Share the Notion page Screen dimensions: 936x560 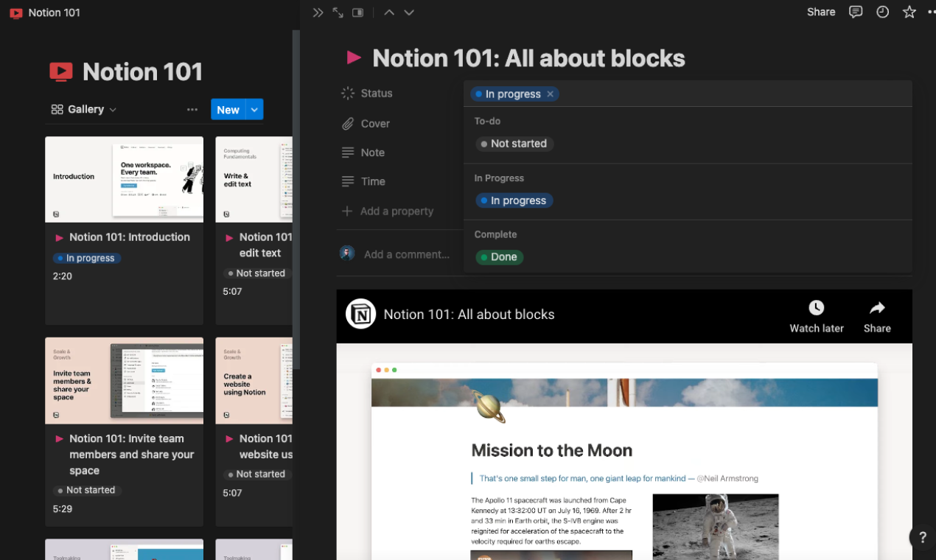pyautogui.click(x=821, y=12)
